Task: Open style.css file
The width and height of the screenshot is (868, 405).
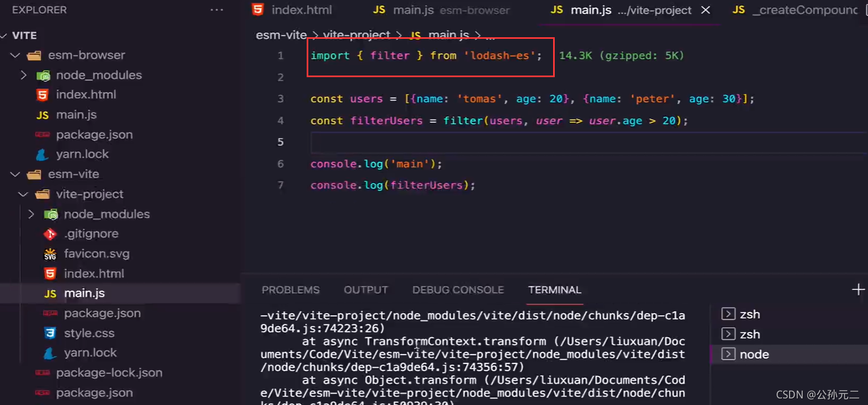Action: (x=89, y=333)
